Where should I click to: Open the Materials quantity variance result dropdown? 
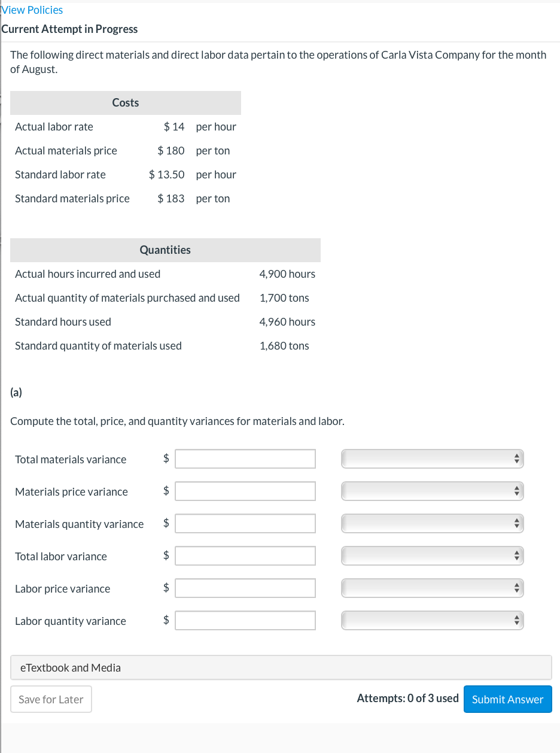432,523
